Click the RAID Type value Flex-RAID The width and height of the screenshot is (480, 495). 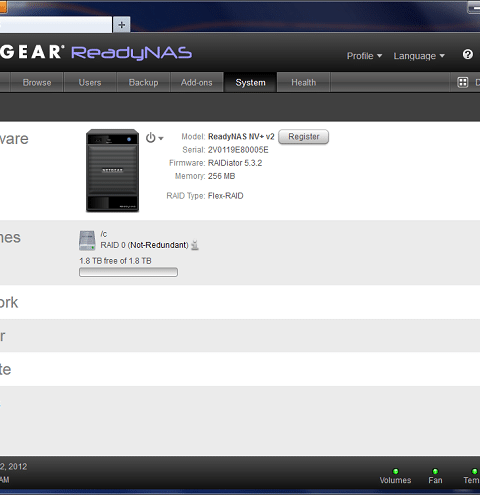click(x=226, y=196)
